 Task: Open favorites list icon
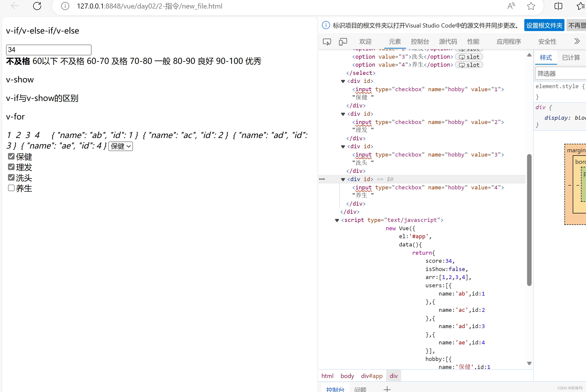pyautogui.click(x=581, y=6)
